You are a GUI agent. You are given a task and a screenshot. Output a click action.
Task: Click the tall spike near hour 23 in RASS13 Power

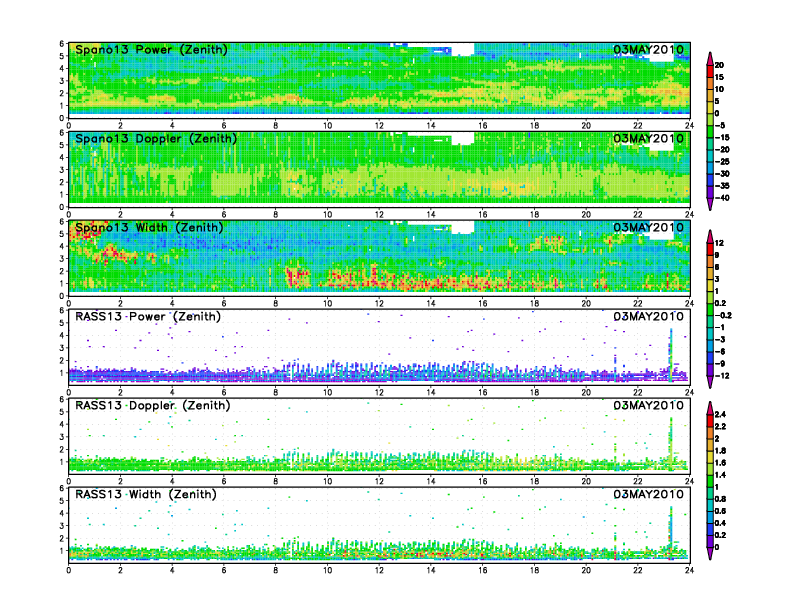coord(671,353)
